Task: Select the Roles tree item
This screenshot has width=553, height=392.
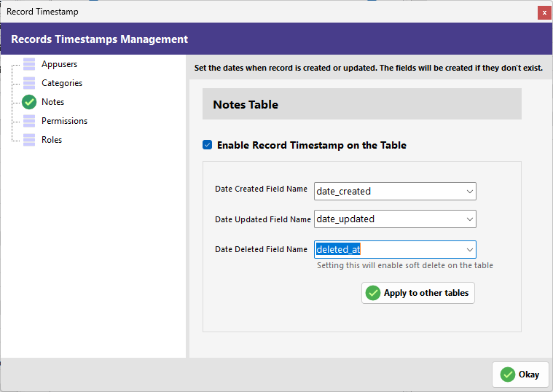Action: click(x=52, y=140)
